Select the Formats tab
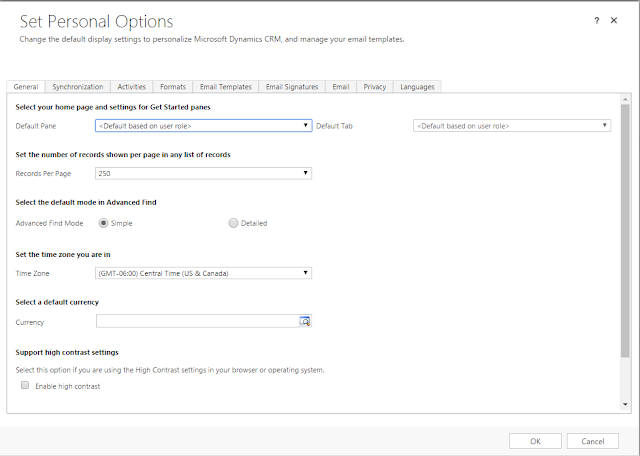Image resolution: width=640 pixels, height=456 pixels. point(173,87)
